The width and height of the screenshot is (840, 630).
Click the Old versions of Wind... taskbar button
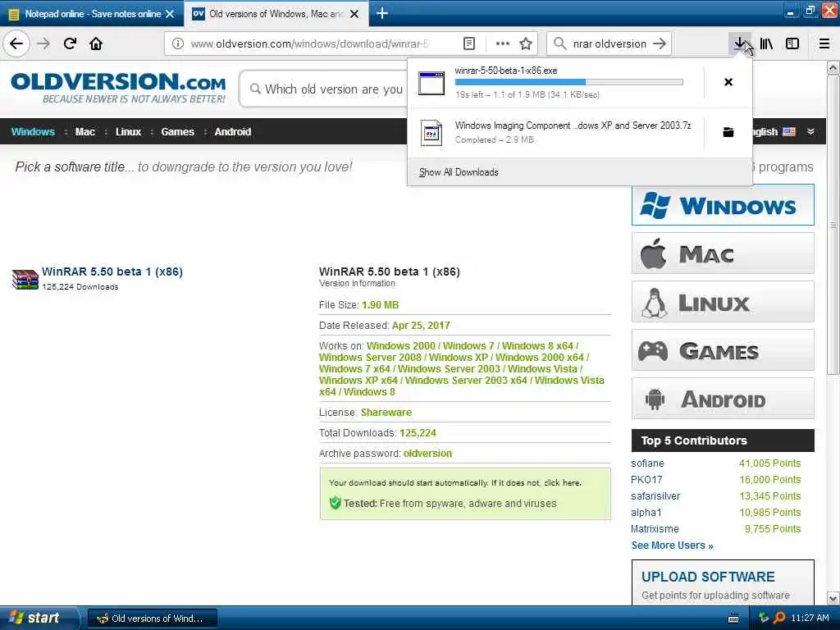(152, 619)
